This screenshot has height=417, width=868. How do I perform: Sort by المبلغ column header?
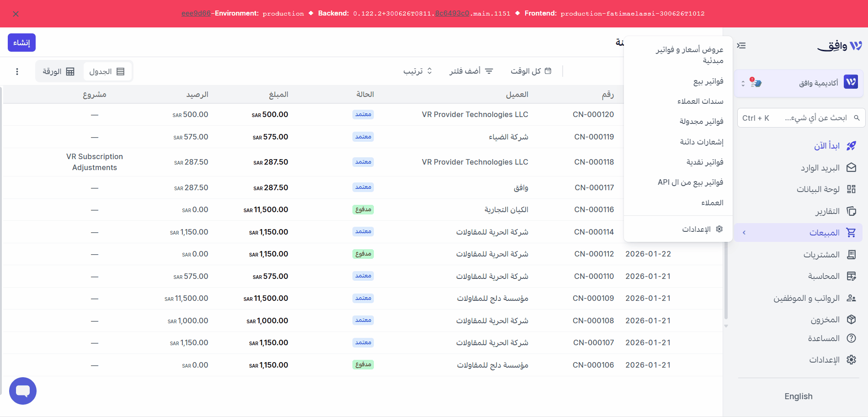pos(278,94)
